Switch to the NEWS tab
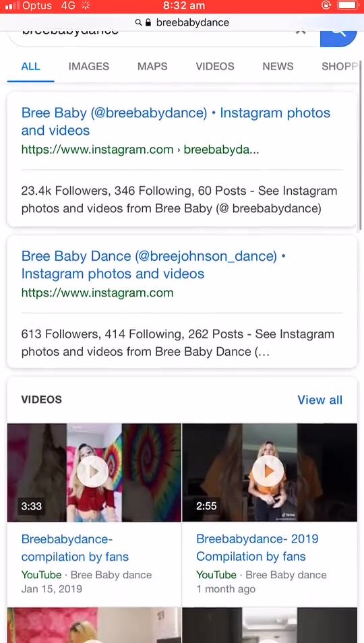The height and width of the screenshot is (643, 364). pyautogui.click(x=278, y=67)
